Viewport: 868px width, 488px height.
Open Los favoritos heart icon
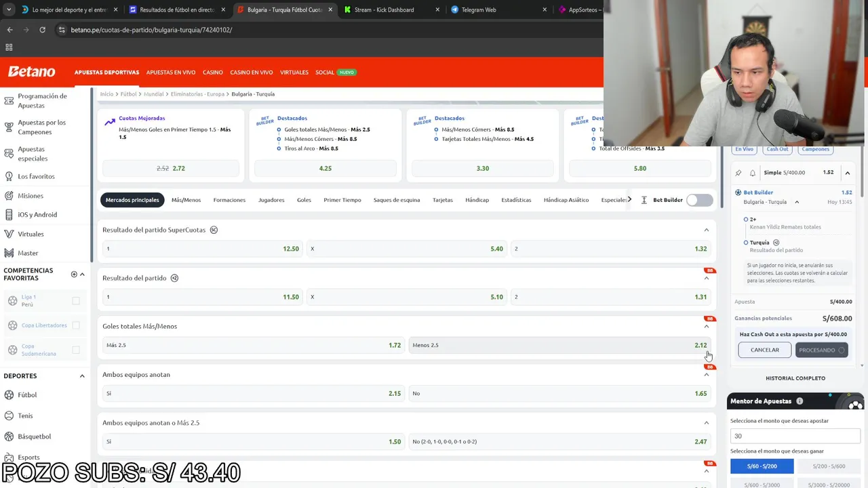pyautogui.click(x=9, y=176)
